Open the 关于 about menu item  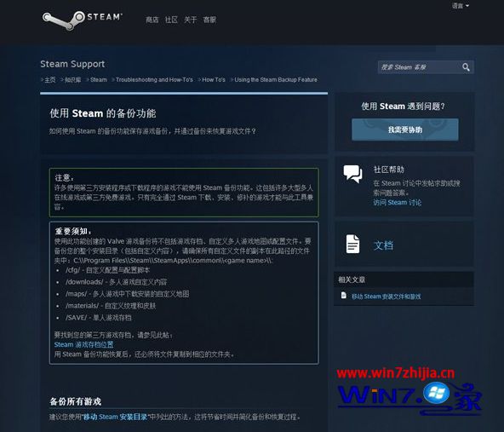point(191,20)
